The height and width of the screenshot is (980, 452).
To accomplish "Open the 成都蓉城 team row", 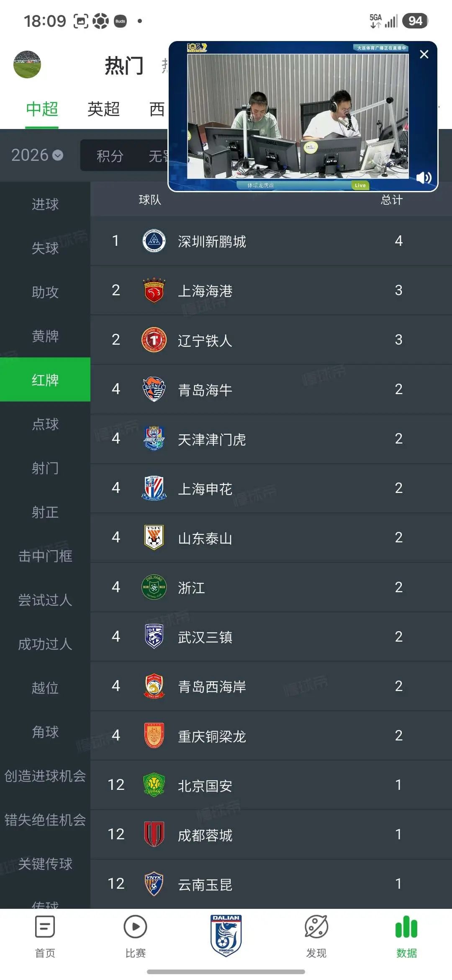I will pyautogui.click(x=271, y=834).
